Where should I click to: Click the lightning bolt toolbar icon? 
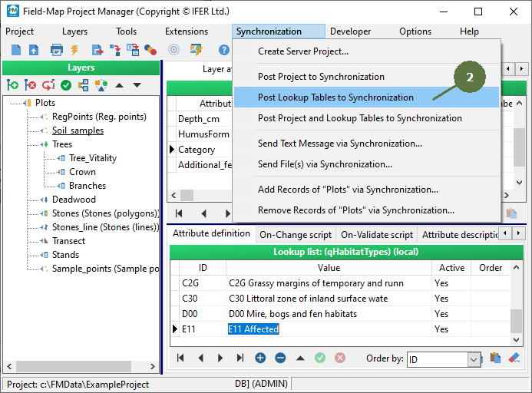tap(74, 50)
